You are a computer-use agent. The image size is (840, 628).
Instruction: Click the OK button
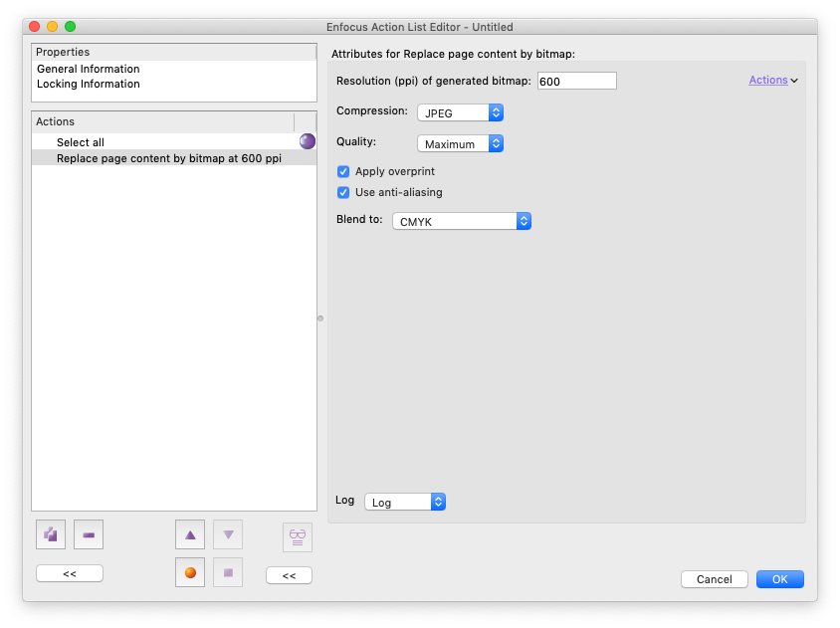point(779,579)
